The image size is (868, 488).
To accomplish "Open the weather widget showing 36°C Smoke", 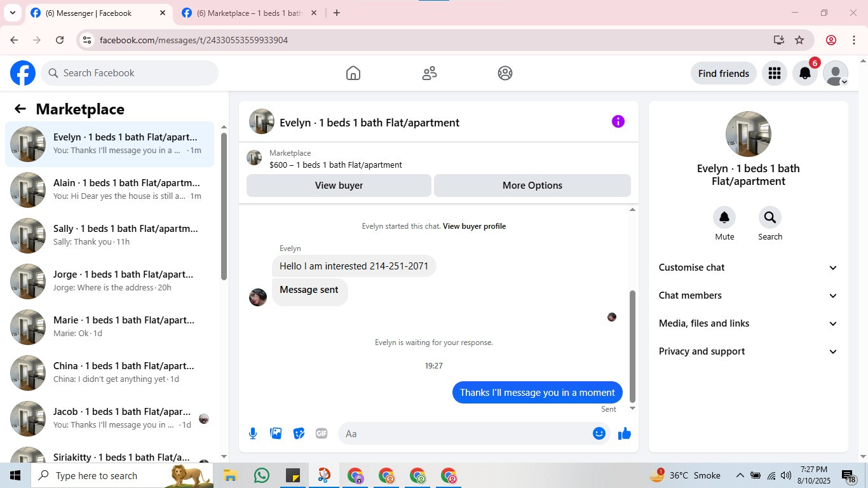I will (x=686, y=475).
